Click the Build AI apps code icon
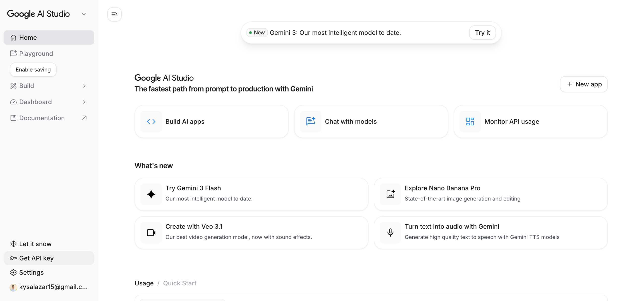644x301 pixels. [151, 122]
